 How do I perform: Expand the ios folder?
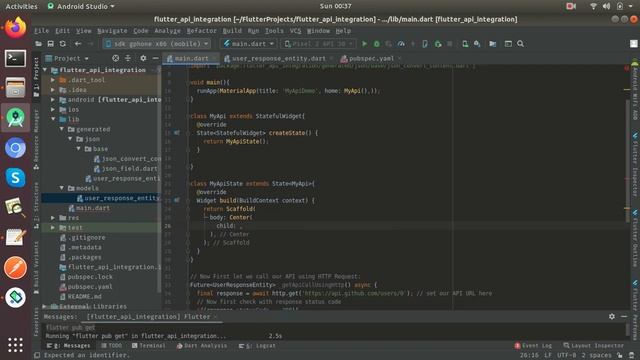coord(53,109)
